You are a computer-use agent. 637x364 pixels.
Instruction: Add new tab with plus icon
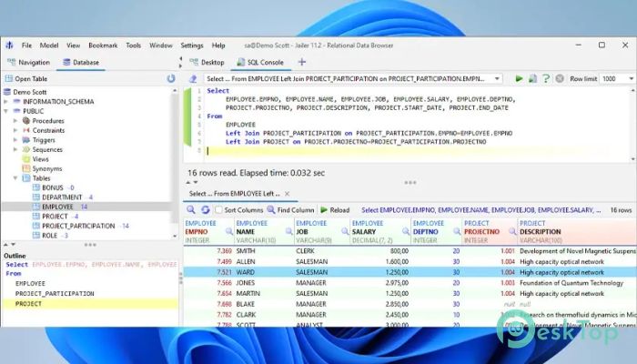[302, 62]
